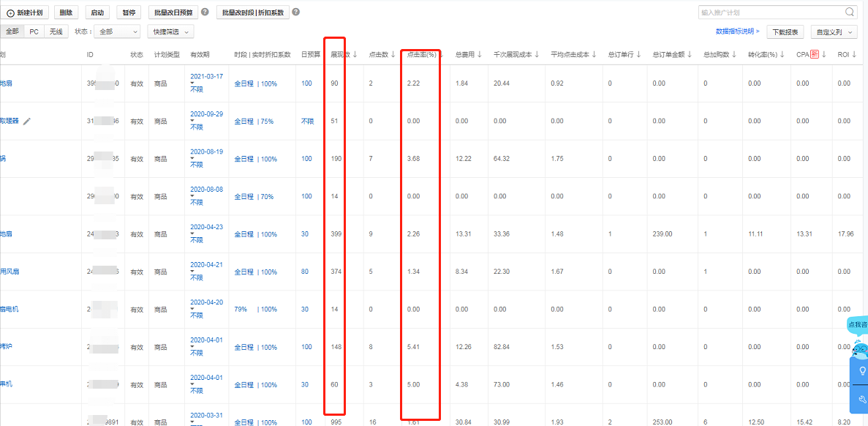Open the 取暖器 plan link

tap(10, 121)
